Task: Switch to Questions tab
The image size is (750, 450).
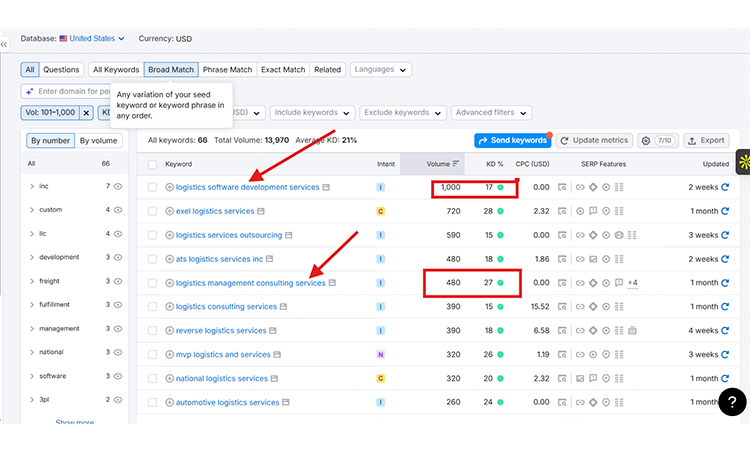Action: click(x=61, y=70)
